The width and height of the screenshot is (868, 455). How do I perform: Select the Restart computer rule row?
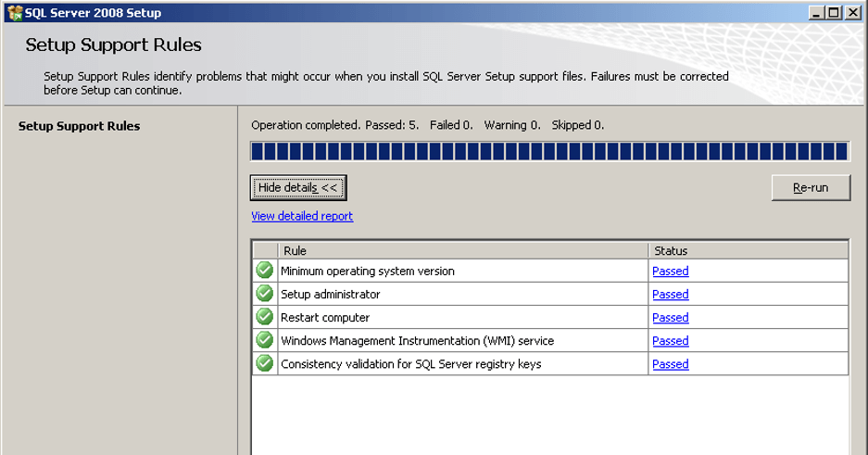click(551, 317)
